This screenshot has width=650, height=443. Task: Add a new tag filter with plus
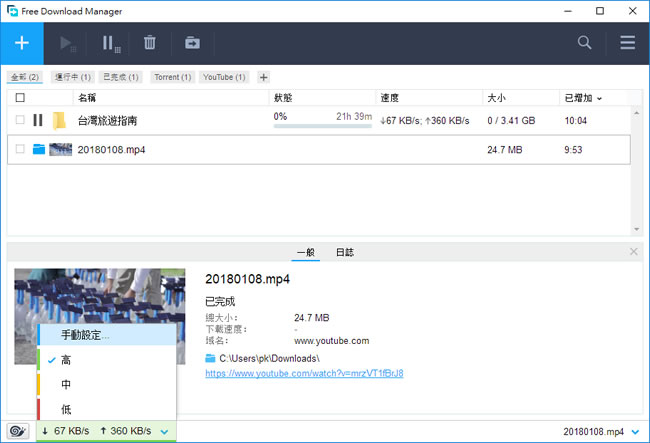[x=263, y=77]
